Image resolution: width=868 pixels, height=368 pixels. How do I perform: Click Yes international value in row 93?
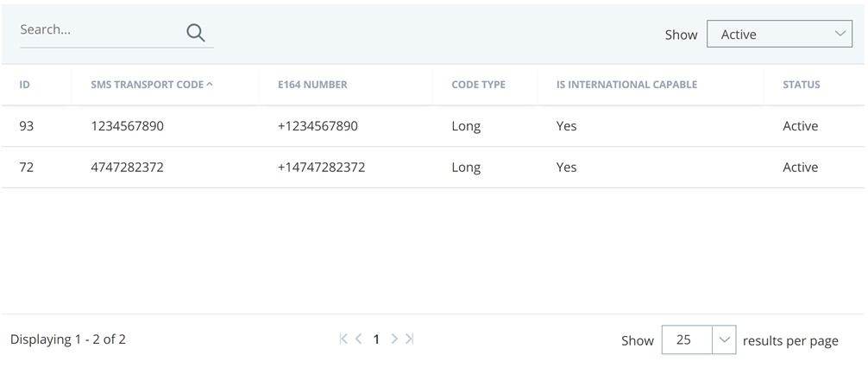coord(566,126)
